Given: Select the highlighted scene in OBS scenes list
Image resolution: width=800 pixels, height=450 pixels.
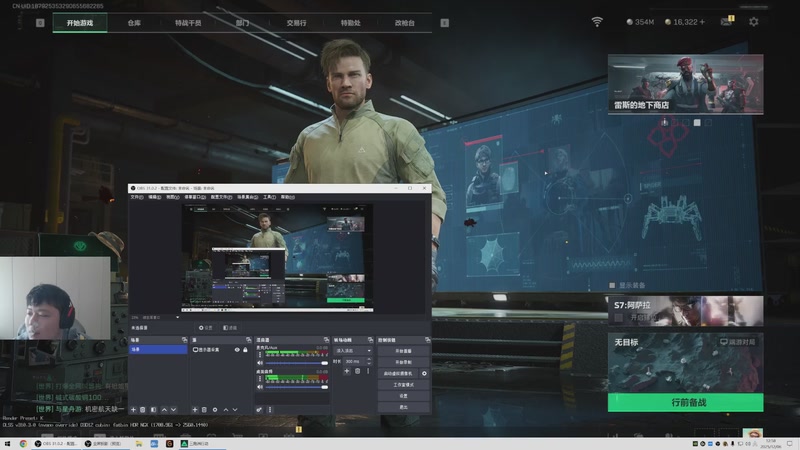Looking at the screenshot, I should [158, 349].
